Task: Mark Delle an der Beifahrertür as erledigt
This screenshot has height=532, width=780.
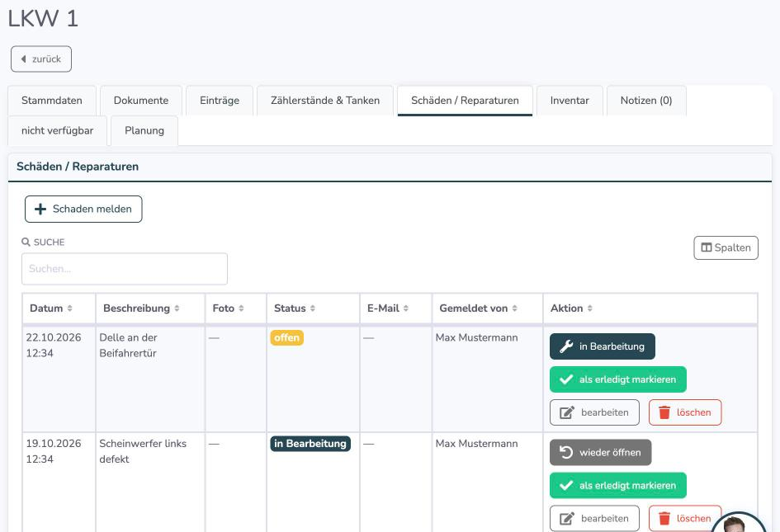Action: 618,379
